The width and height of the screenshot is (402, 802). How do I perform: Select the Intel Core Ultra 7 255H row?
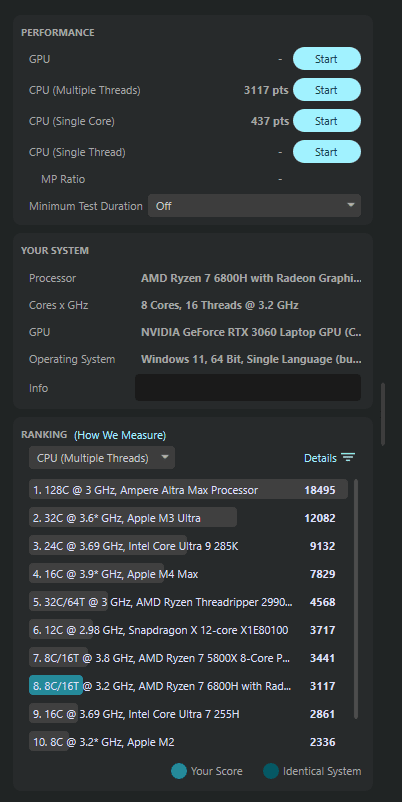[188, 714]
